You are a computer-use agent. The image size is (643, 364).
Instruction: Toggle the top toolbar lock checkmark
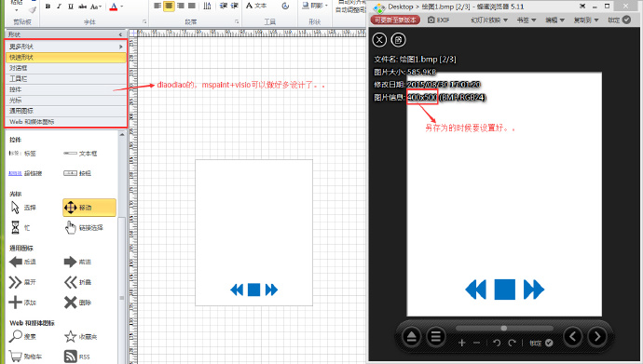point(626,20)
